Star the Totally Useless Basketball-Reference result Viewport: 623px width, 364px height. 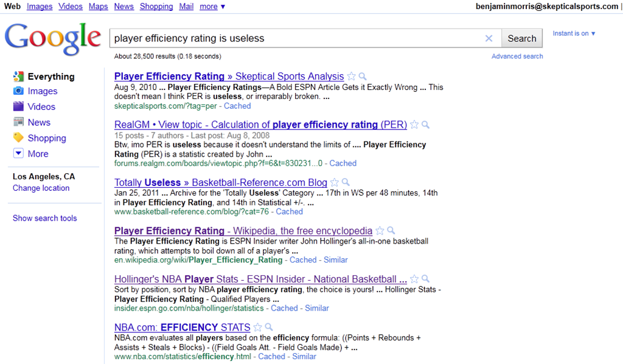point(335,182)
